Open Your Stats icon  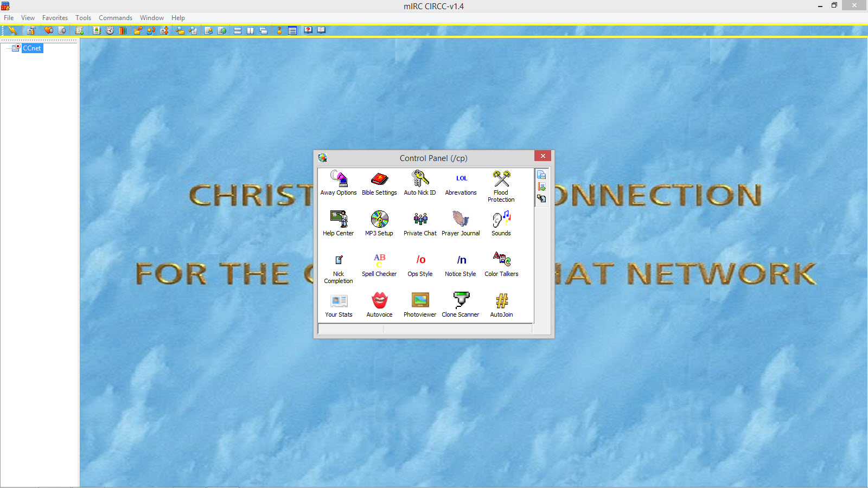[339, 305]
